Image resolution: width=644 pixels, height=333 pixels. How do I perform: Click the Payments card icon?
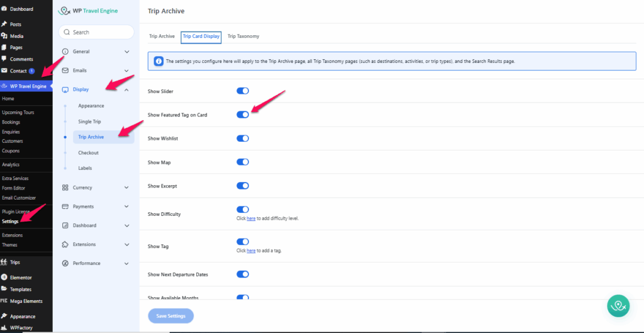click(65, 206)
